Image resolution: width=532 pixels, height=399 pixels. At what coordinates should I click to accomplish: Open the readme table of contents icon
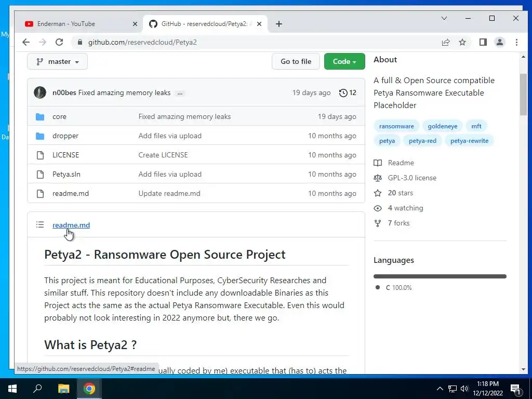click(40, 224)
